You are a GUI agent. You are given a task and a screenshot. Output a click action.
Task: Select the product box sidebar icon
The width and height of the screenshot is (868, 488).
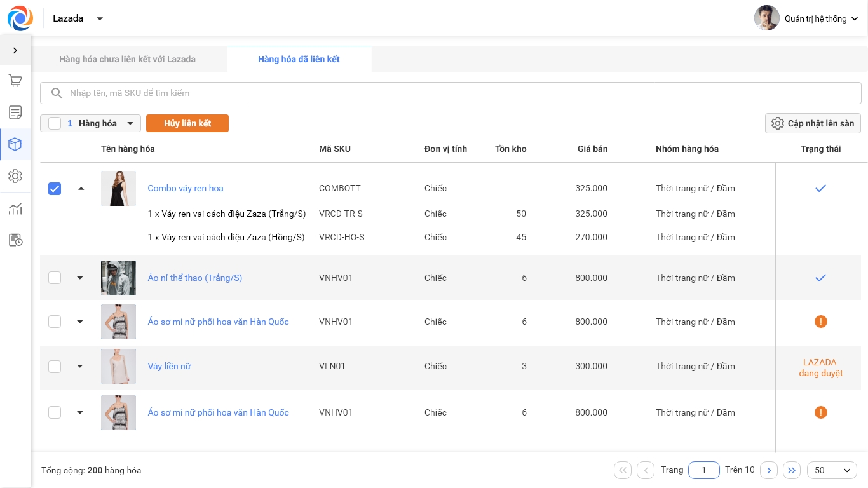click(15, 144)
